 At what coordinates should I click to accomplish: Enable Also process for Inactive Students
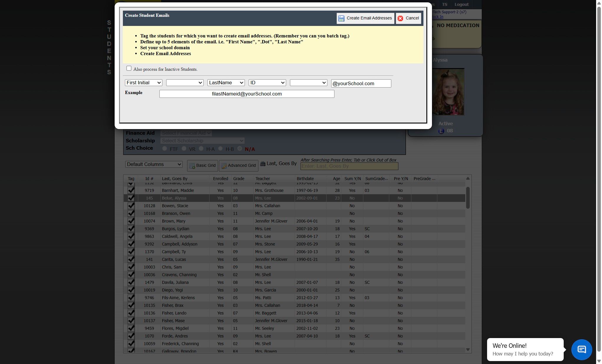pos(129,68)
